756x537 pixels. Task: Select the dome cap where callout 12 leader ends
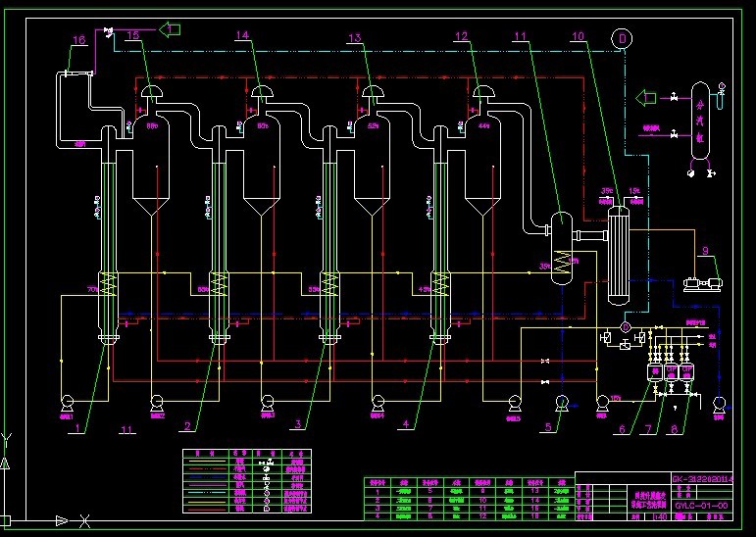tap(483, 92)
